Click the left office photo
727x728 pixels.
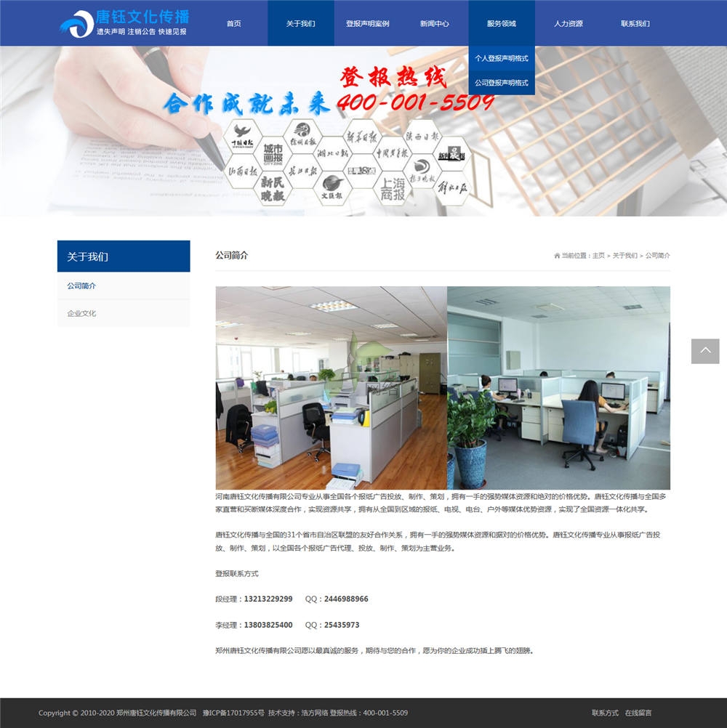point(331,387)
